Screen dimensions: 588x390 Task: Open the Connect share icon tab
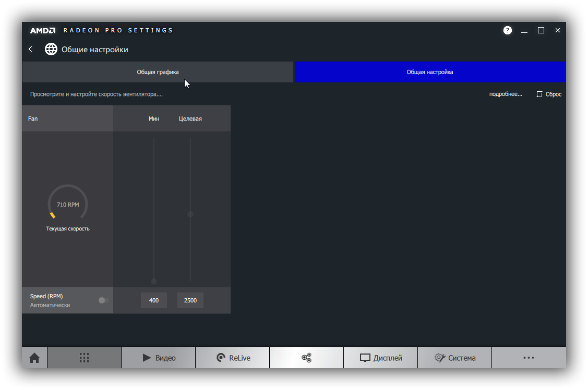click(x=306, y=358)
